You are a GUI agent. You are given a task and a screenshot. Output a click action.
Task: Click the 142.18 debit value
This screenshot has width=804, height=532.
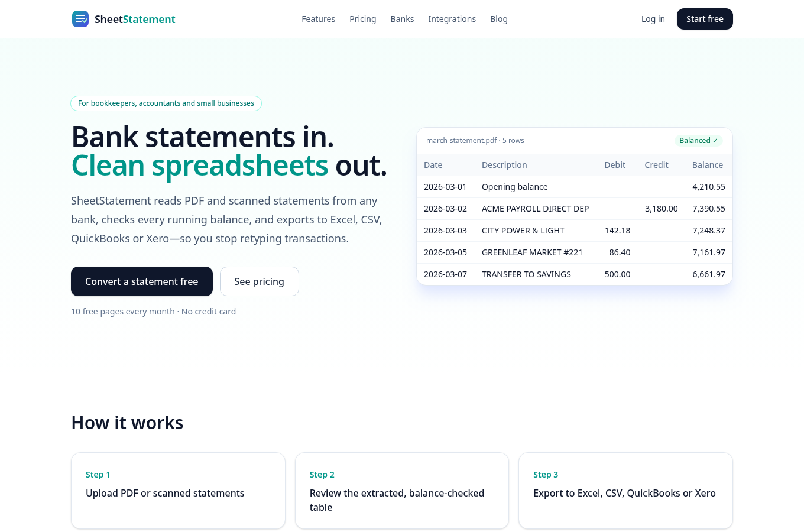(617, 231)
